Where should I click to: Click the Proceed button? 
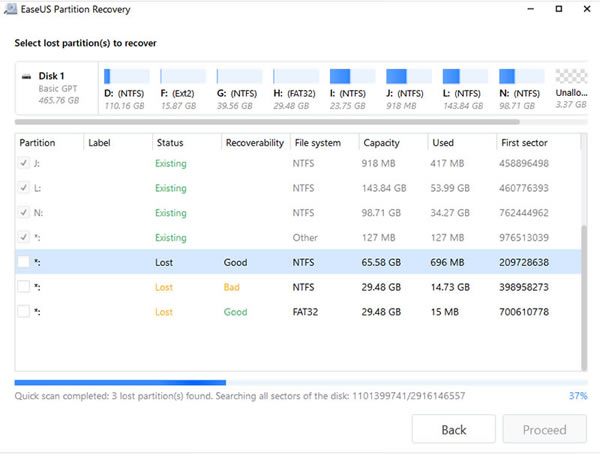(545, 430)
